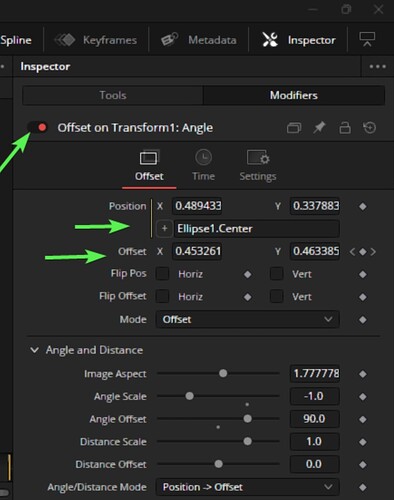Screen dimensions: 394x500
Task: Click the Angle Offset slider handle
Action: tap(247, 419)
